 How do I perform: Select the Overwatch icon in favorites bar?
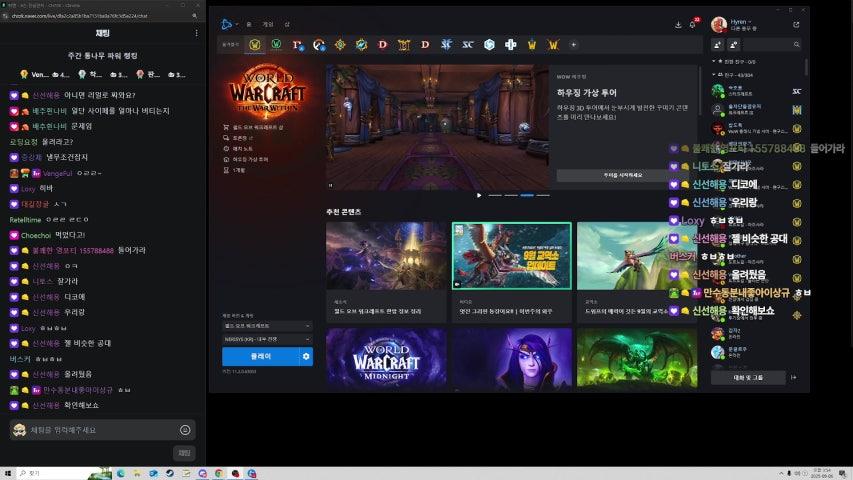click(x=319, y=45)
